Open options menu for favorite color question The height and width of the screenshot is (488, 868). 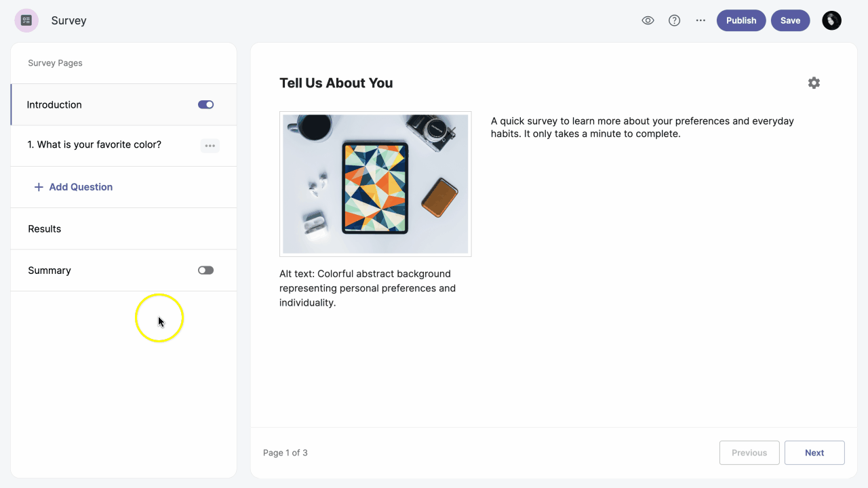210,146
